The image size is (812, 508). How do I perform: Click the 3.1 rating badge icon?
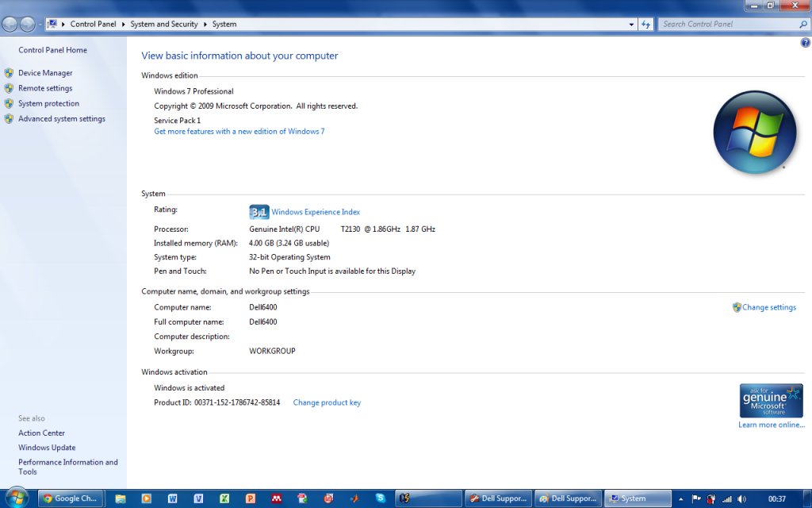pos(259,211)
